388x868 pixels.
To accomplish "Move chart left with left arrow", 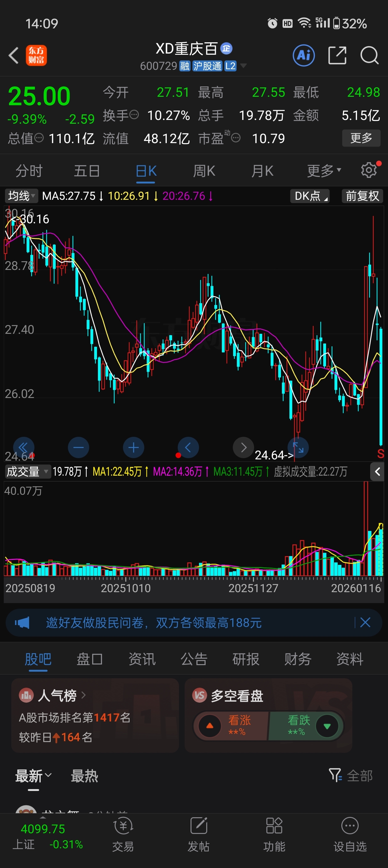I will point(188,447).
